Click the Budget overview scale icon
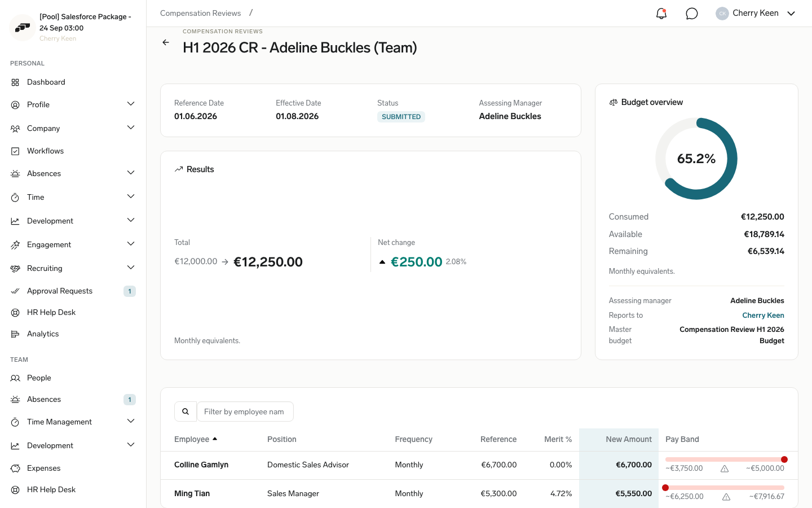The width and height of the screenshot is (812, 508). pyautogui.click(x=614, y=102)
